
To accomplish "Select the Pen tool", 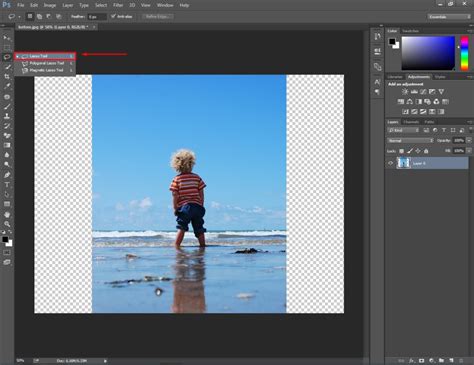I will point(7,175).
